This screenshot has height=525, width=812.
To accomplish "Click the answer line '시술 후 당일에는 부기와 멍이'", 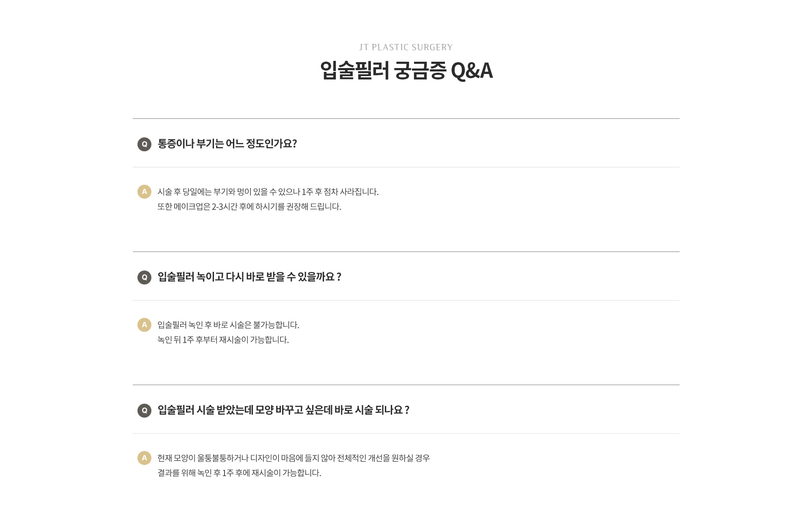I will tap(268, 192).
